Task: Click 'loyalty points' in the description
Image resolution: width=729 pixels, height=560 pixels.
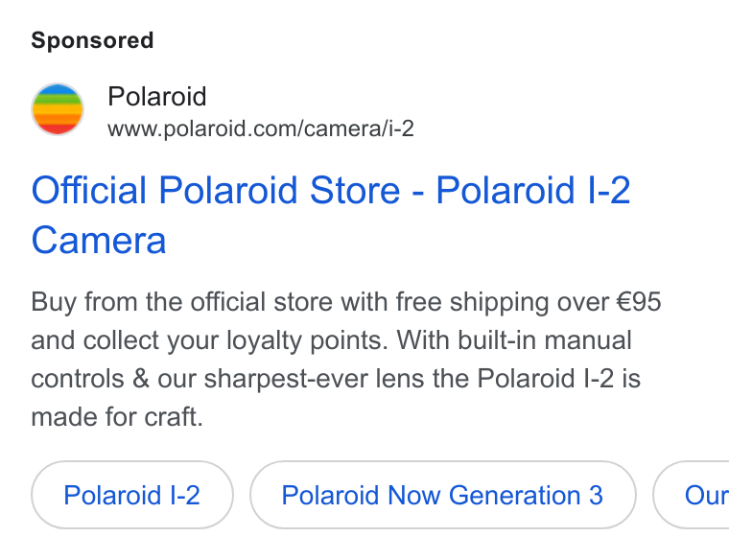Action: (x=306, y=340)
